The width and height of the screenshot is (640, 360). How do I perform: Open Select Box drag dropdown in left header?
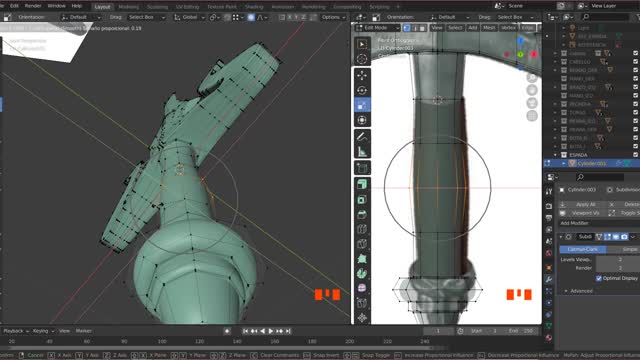click(x=146, y=17)
